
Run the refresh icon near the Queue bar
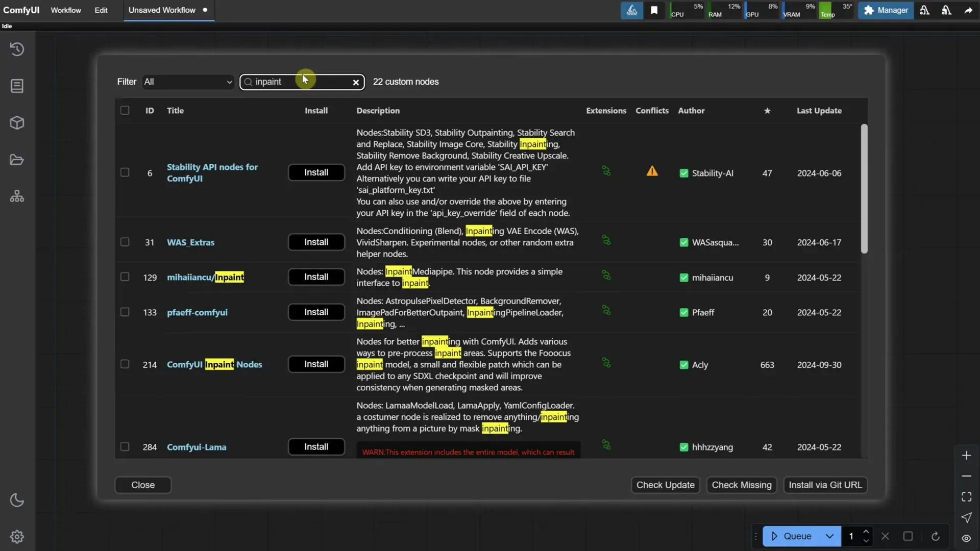click(935, 536)
